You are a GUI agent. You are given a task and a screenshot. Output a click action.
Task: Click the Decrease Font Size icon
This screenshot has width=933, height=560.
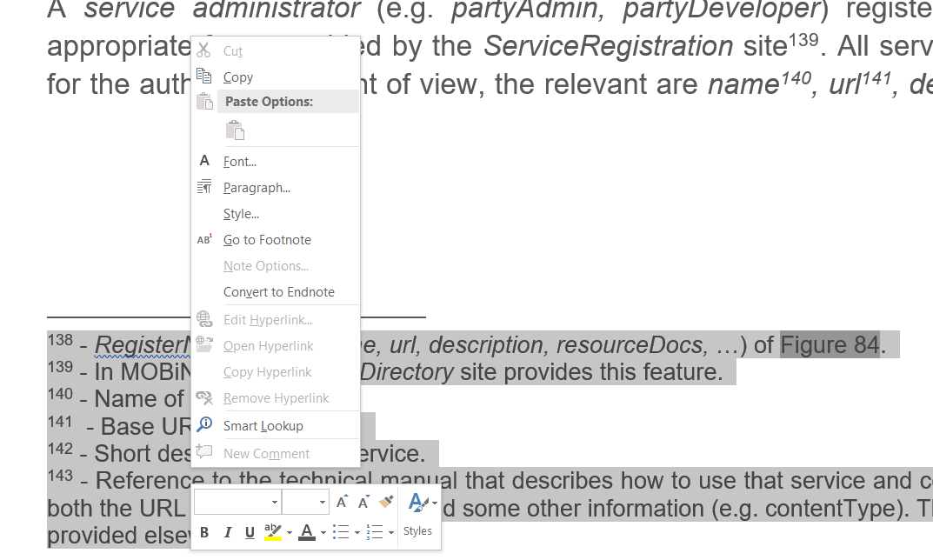pyautogui.click(x=363, y=502)
